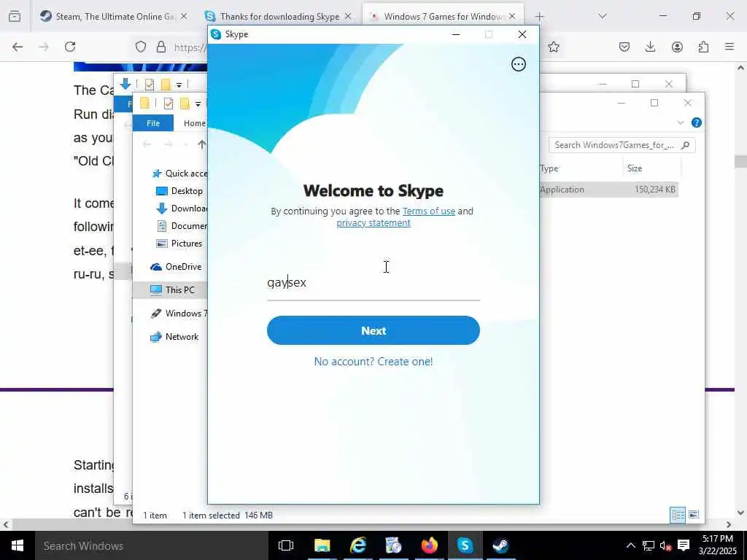The height and width of the screenshot is (560, 747).
Task: Open File Explorer from the taskbar
Action: click(322, 545)
